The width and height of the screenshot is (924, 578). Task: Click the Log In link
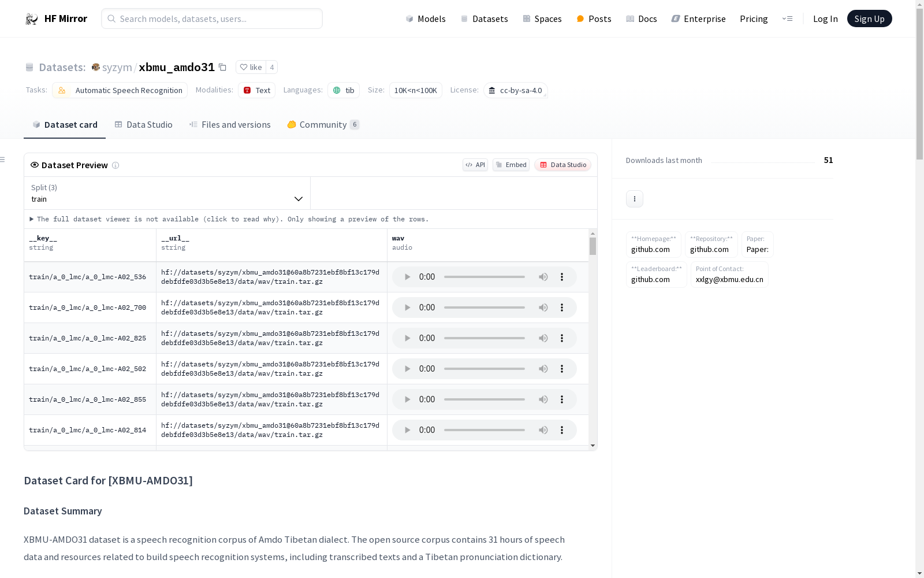pos(825,18)
